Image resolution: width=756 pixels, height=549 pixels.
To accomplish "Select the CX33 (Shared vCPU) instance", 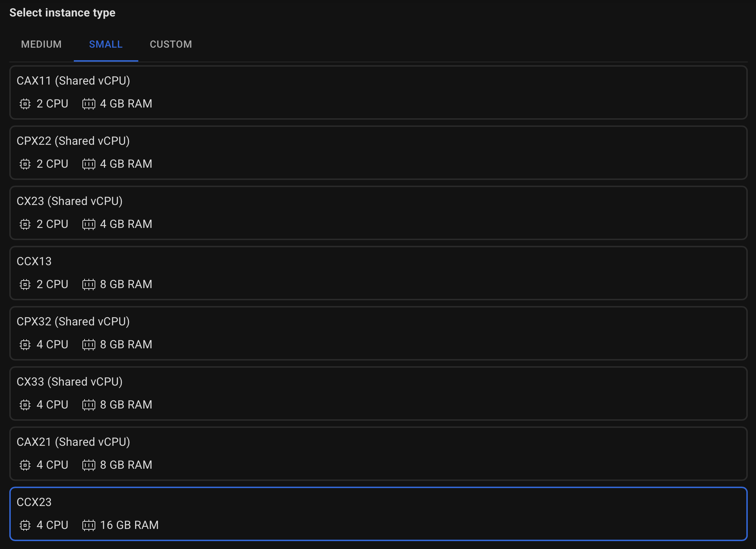I will pyautogui.click(x=378, y=393).
